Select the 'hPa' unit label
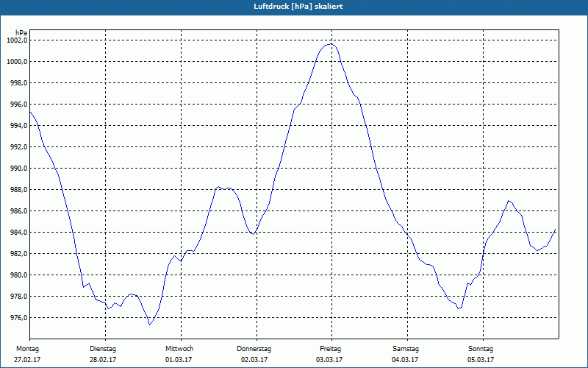This screenshot has width=588, height=368. 21,33
